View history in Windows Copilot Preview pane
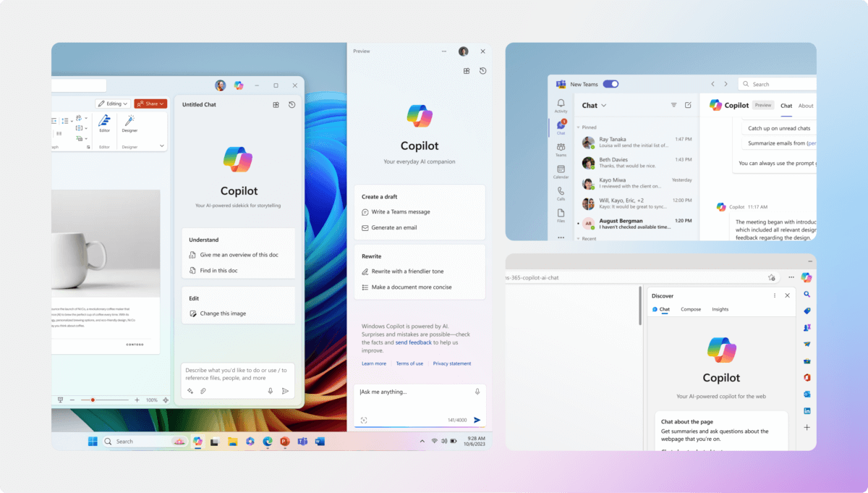 click(x=482, y=71)
